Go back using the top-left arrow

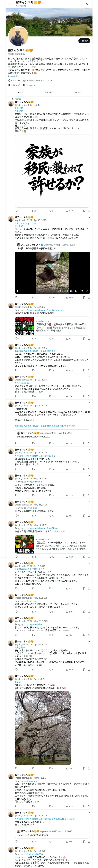coord(9,4)
